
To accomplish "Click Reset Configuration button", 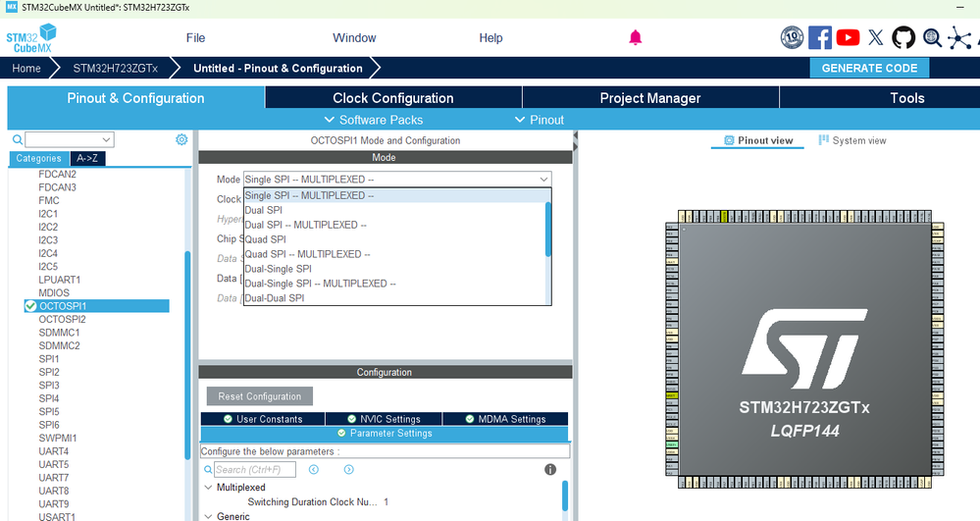I will click(x=259, y=396).
